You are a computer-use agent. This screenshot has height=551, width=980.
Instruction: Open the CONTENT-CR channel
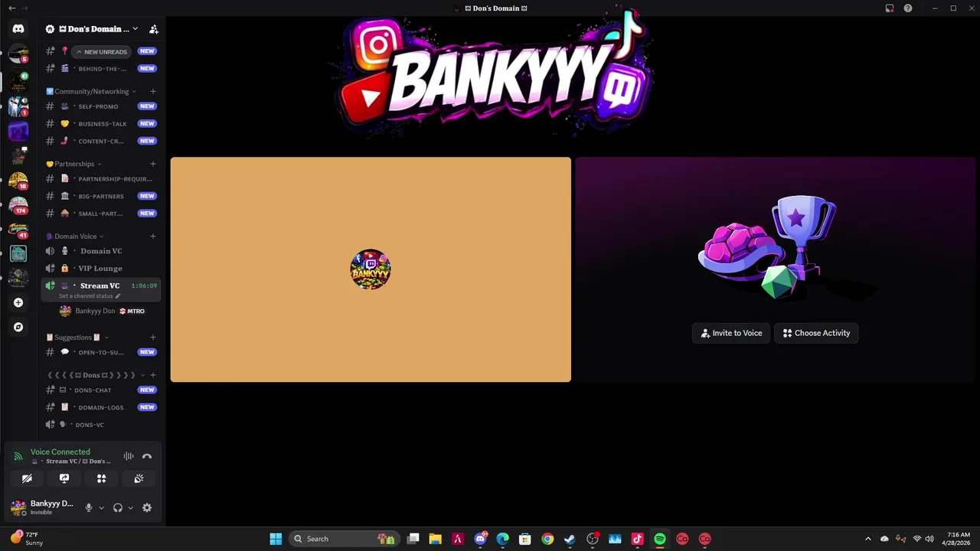coord(100,141)
